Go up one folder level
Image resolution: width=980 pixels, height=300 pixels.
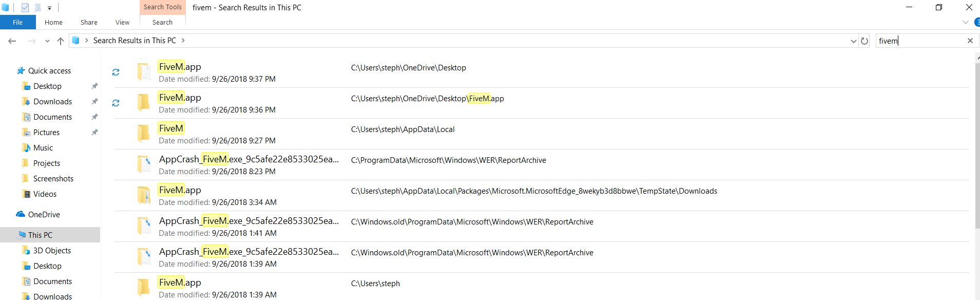click(x=61, y=41)
